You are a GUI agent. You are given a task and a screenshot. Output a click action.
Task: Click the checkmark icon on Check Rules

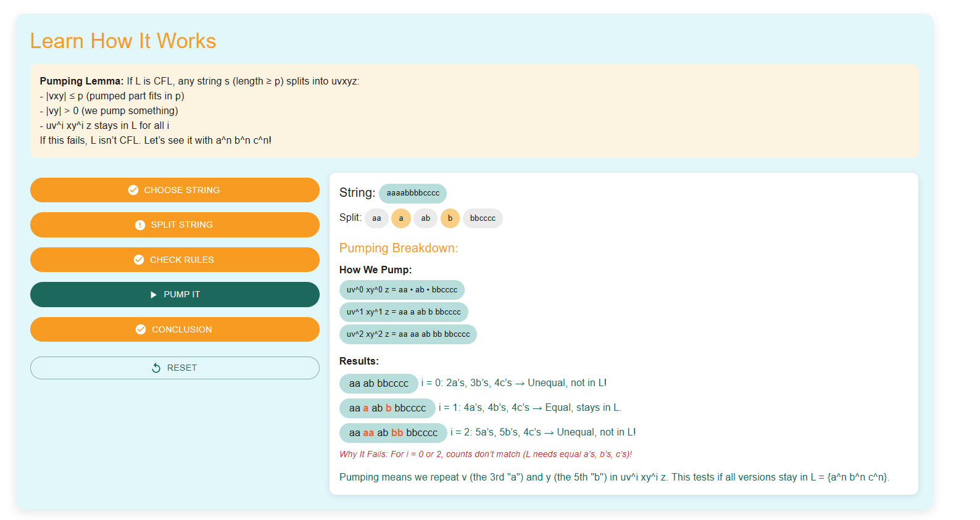coord(139,260)
